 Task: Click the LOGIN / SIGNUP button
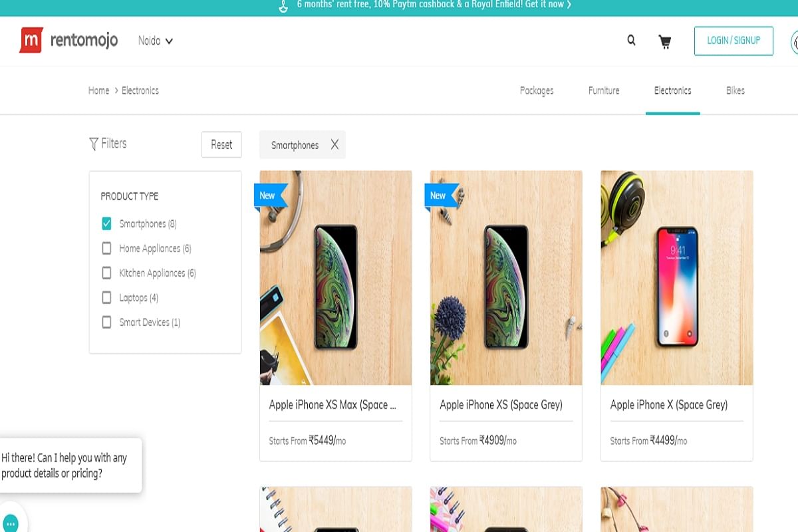[x=733, y=41]
